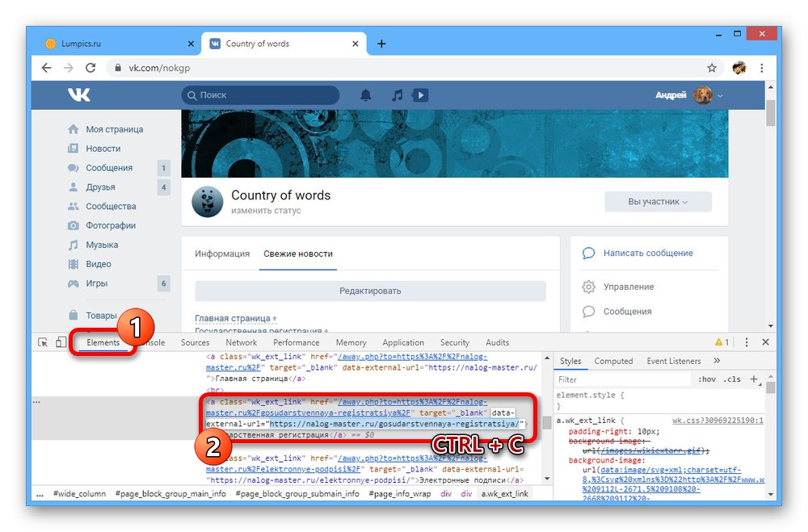Select DevTools Application tab
Screen dimensions: 808x532
[x=403, y=342]
